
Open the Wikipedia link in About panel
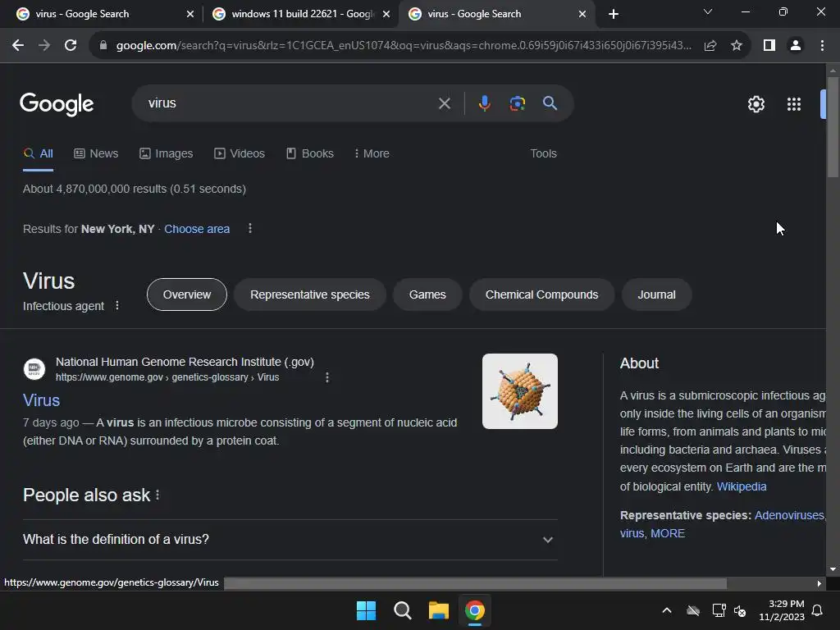[742, 486]
